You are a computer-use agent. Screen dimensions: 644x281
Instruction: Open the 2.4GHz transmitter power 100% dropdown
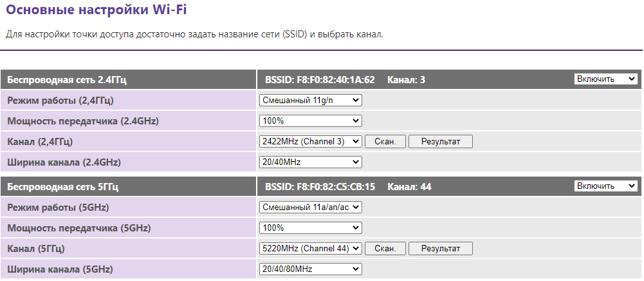[x=311, y=121]
